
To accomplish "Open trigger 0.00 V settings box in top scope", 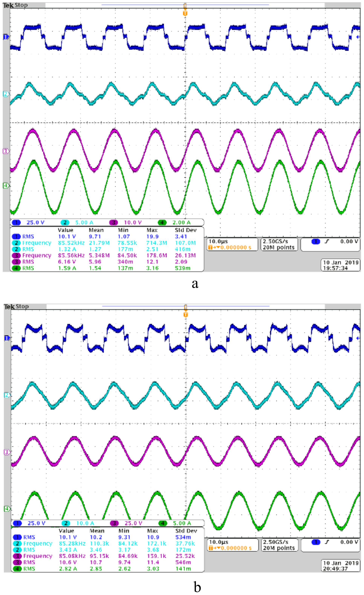I will tap(330, 244).
